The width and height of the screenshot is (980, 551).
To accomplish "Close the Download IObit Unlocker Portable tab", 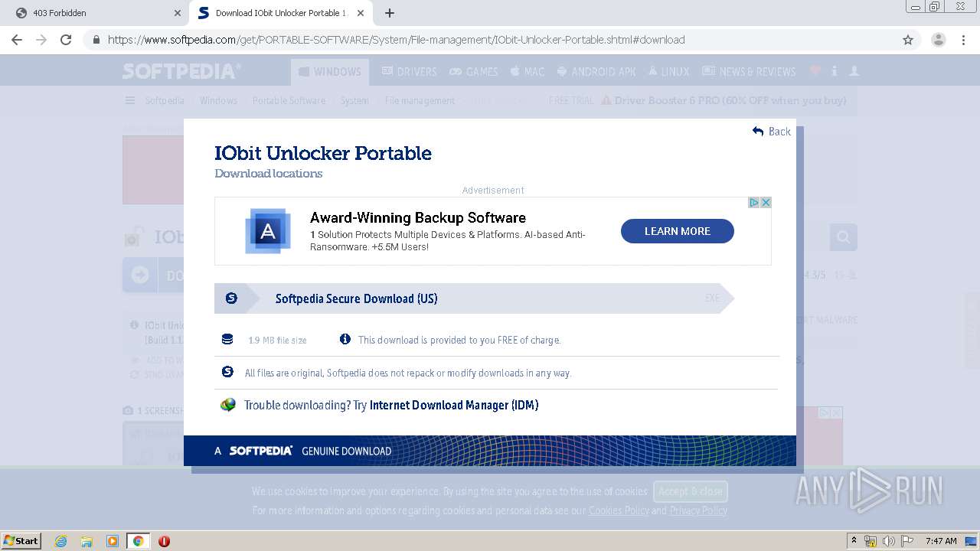I will pos(361,13).
